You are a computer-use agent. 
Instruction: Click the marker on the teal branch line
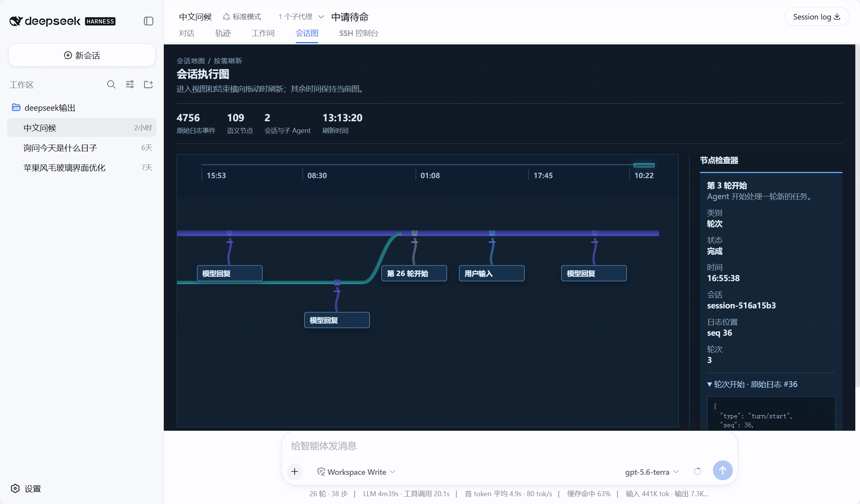pos(337,282)
